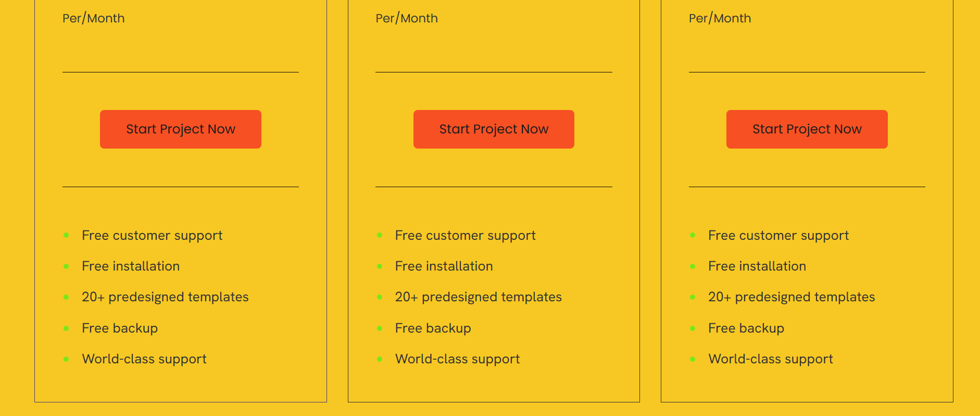Click Free installation text in left card
The image size is (980, 416).
click(x=131, y=266)
